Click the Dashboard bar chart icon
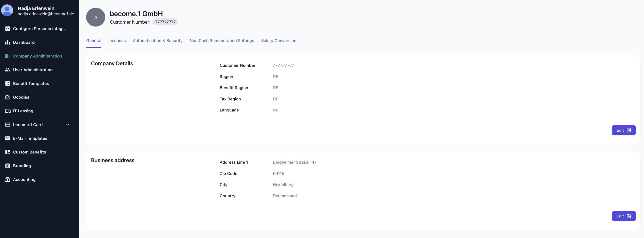Screen dimensions: 644x238 pyautogui.click(x=8, y=42)
